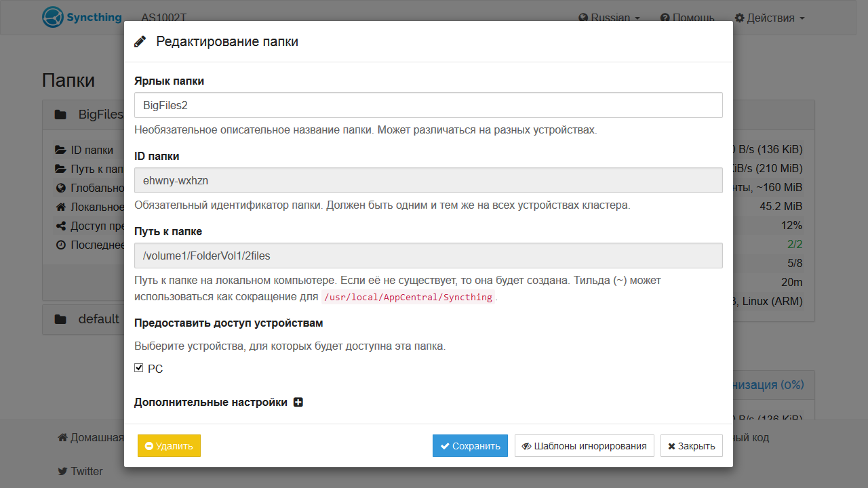Click the home icon in footer
Image resolution: width=868 pixels, height=488 pixels.
point(62,438)
